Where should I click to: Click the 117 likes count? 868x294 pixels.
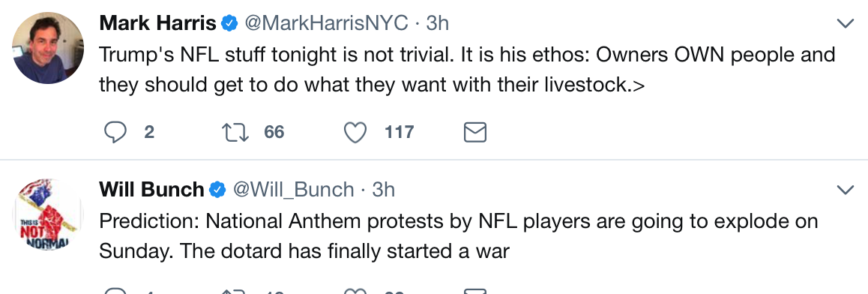[399, 132]
